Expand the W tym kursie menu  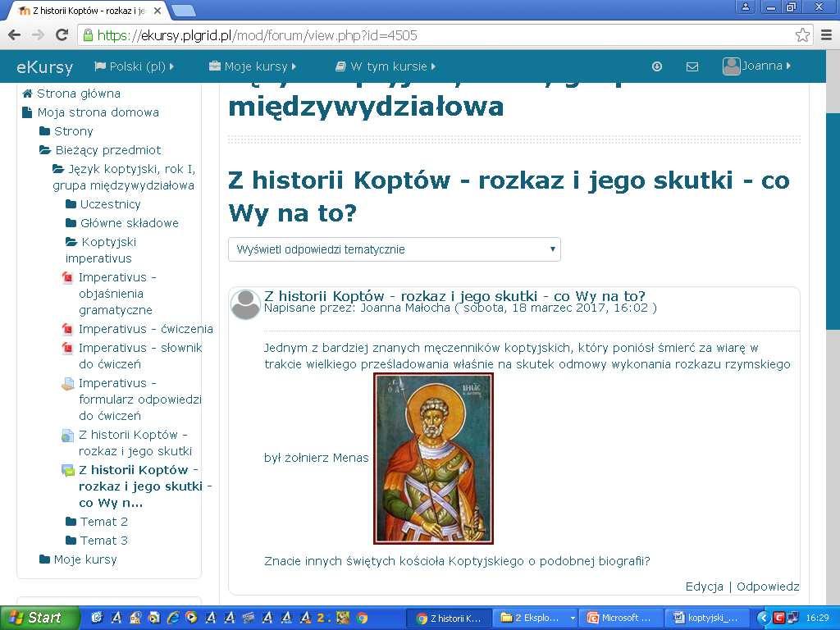(x=386, y=66)
